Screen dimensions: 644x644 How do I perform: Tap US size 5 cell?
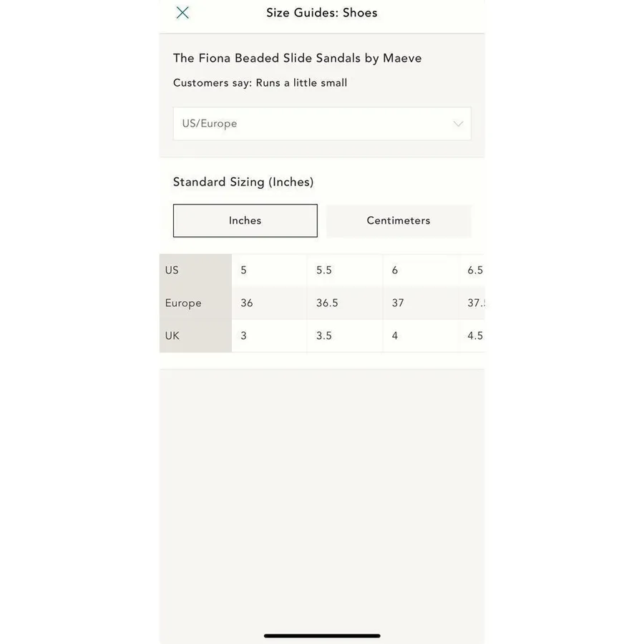pos(270,270)
